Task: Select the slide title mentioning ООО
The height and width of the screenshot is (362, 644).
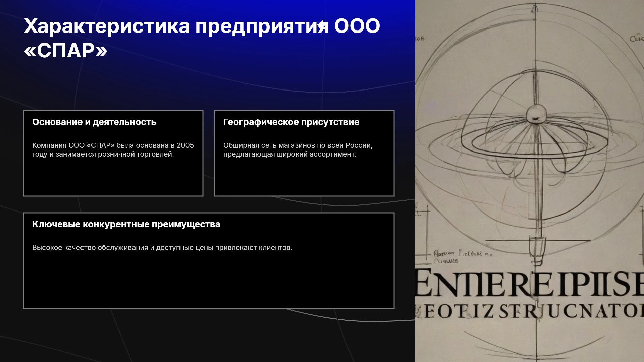Action: coord(202,38)
